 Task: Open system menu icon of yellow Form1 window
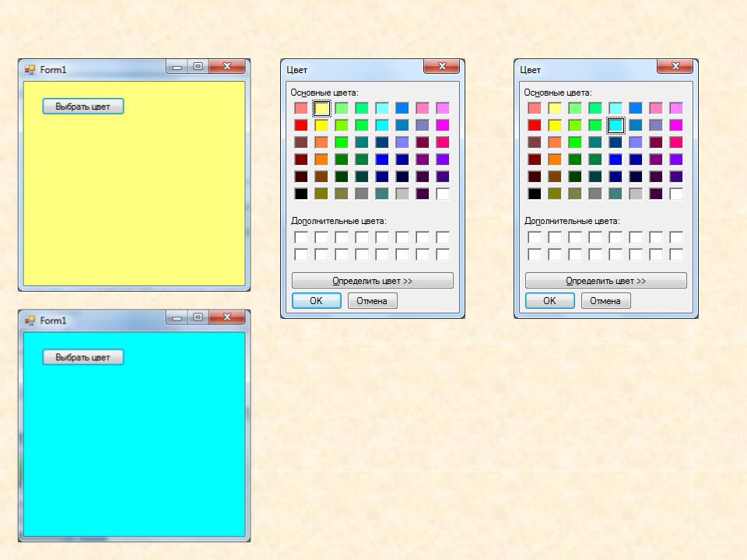(30, 70)
